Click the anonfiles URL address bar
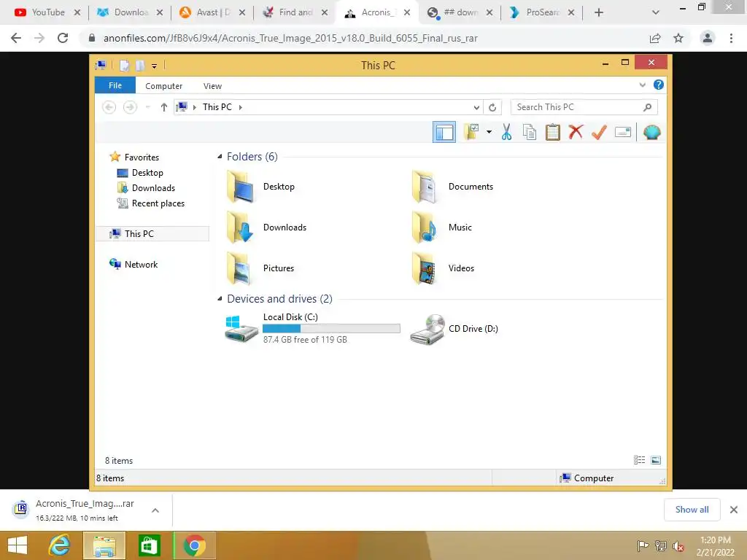The height and width of the screenshot is (560, 747). tap(290, 38)
